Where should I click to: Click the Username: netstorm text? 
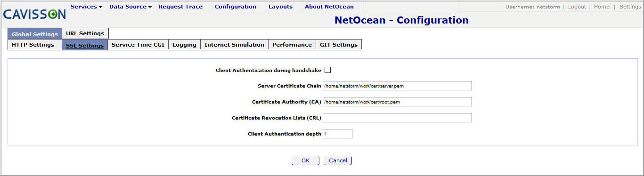point(533,7)
